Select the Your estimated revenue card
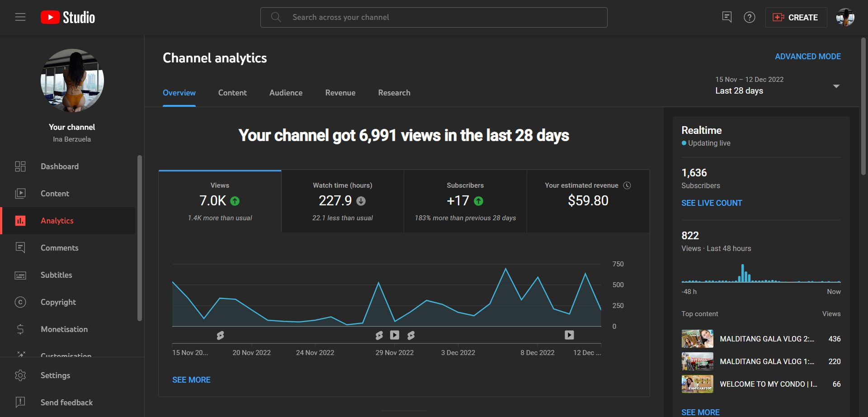Screen dimensions: 868x417 (588, 201)
